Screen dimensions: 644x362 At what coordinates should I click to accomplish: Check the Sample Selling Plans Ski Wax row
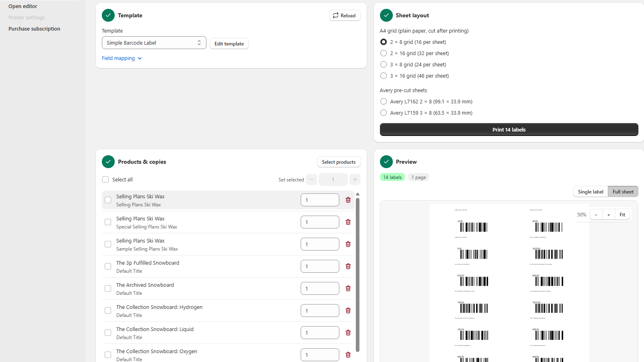[108, 244]
